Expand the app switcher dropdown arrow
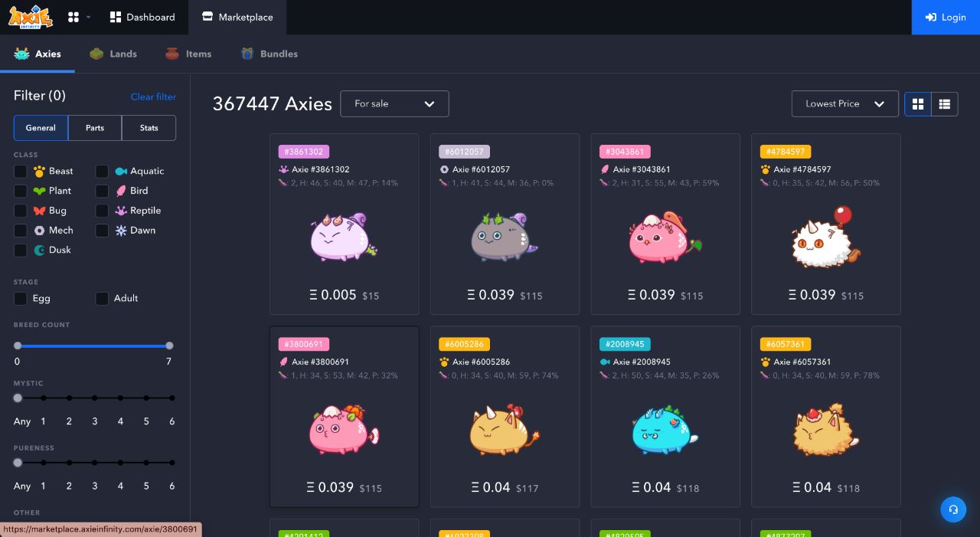This screenshot has height=537, width=980. coord(88,17)
